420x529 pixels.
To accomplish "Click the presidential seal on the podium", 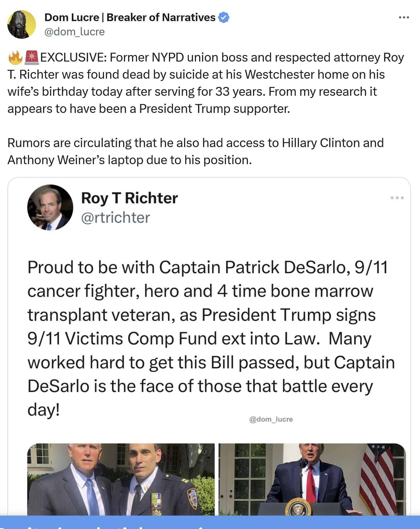I will pyautogui.click(x=298, y=508).
